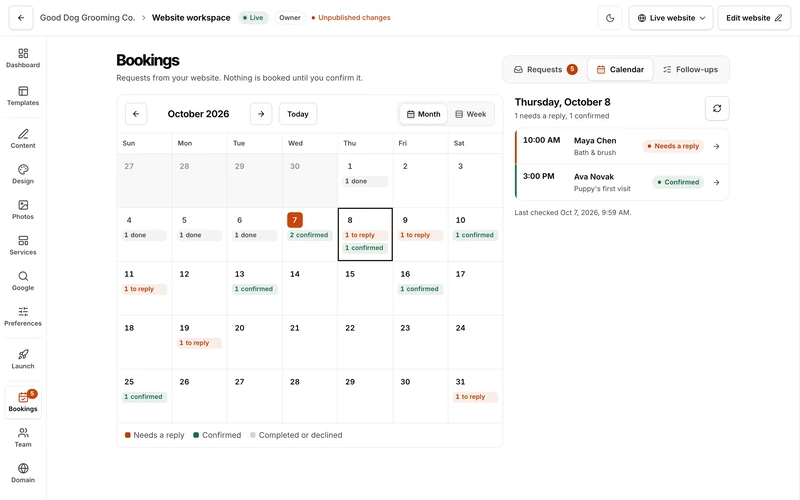Click "1 done" on October 1
This screenshot has height=500, width=800.
point(365,181)
